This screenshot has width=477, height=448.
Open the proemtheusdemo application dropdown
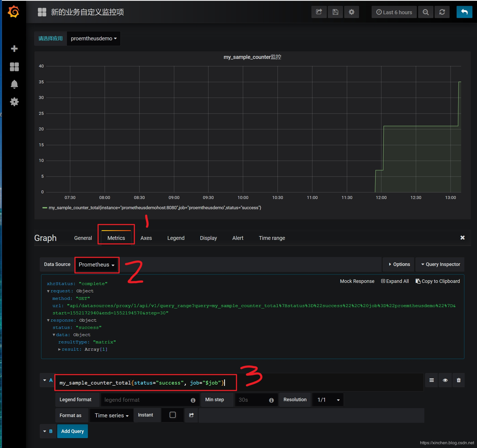click(x=94, y=38)
